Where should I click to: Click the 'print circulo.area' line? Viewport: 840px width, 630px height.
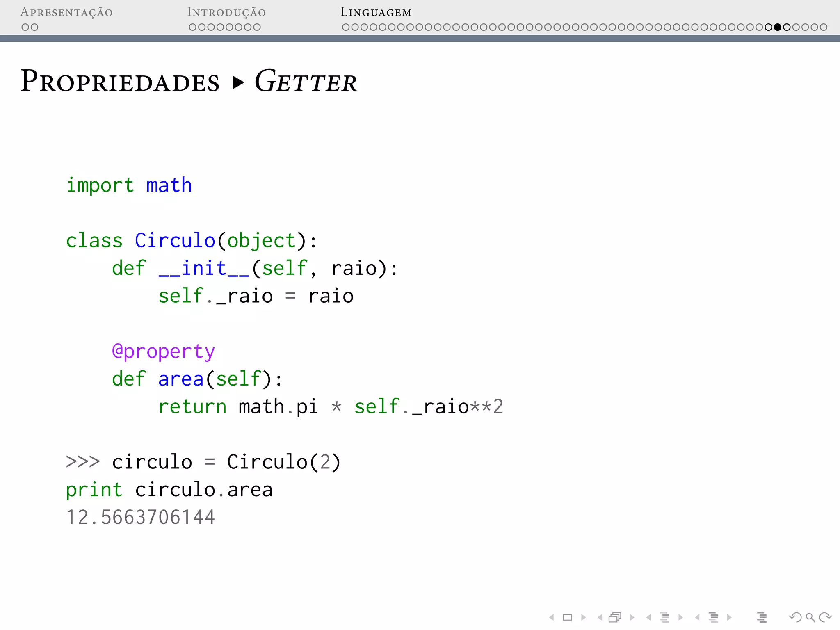click(169, 490)
